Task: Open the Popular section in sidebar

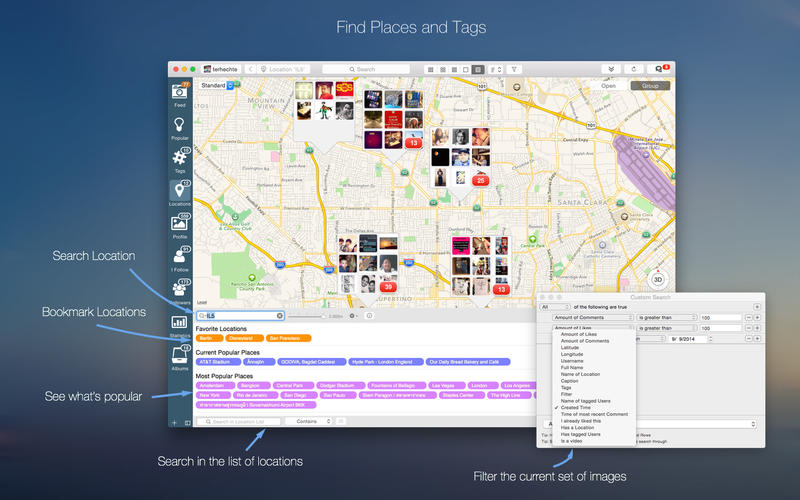Action: (180, 126)
